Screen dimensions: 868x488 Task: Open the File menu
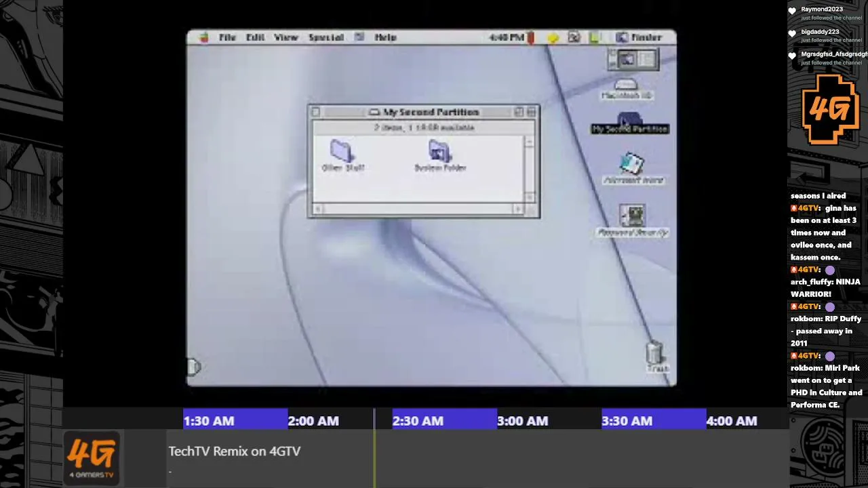(227, 38)
